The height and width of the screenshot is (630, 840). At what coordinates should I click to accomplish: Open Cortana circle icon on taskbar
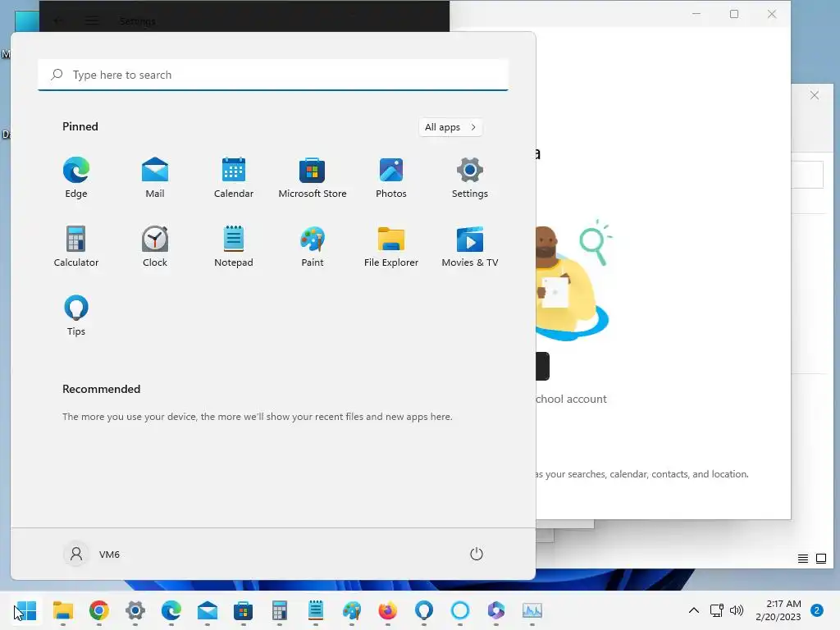460,610
